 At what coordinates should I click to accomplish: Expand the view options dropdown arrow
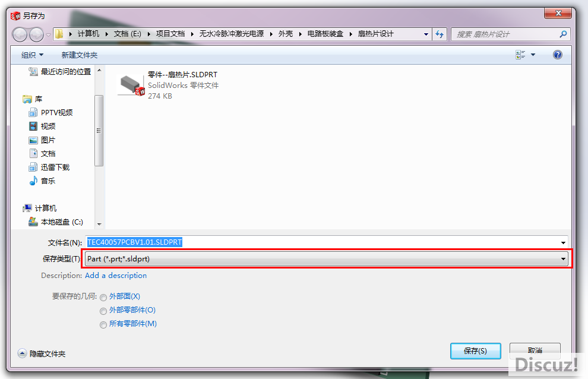pyautogui.click(x=533, y=55)
